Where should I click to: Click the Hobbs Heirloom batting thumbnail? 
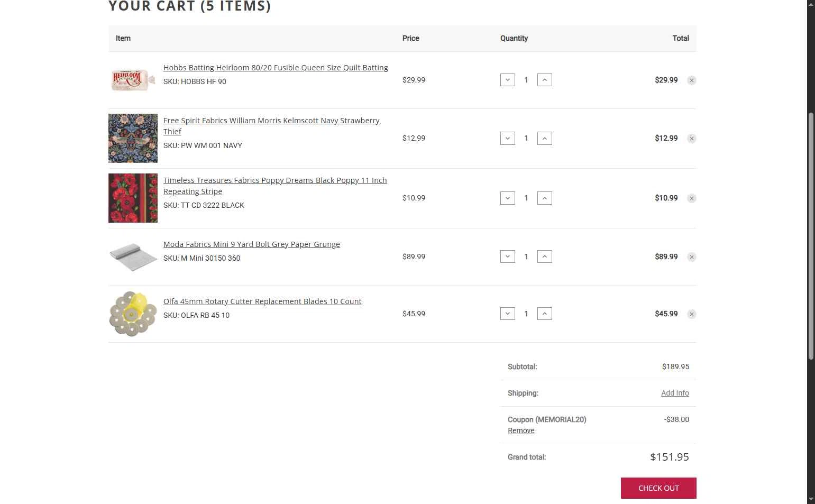[x=133, y=80]
